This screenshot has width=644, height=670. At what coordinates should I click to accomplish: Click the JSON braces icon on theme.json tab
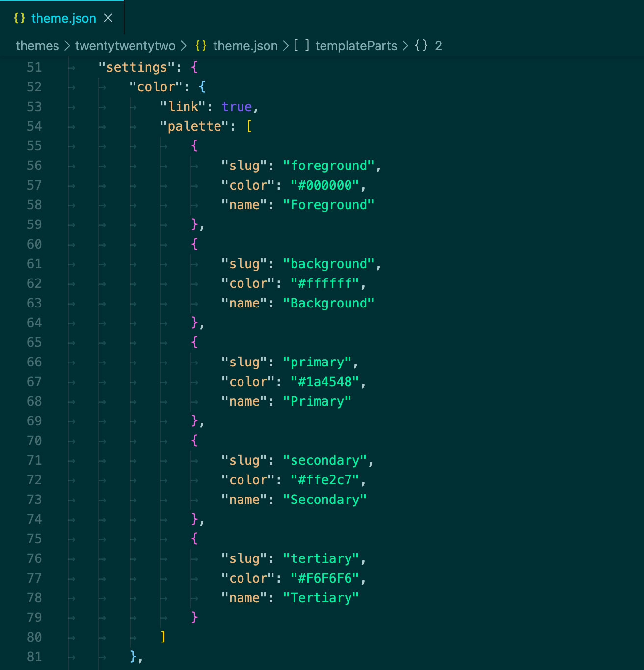(x=19, y=18)
